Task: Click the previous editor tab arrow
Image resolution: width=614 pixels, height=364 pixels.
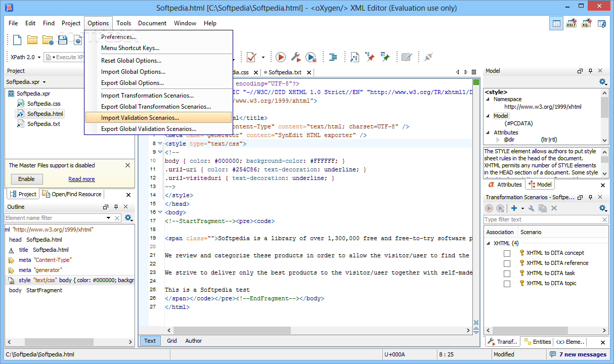Action: [458, 72]
